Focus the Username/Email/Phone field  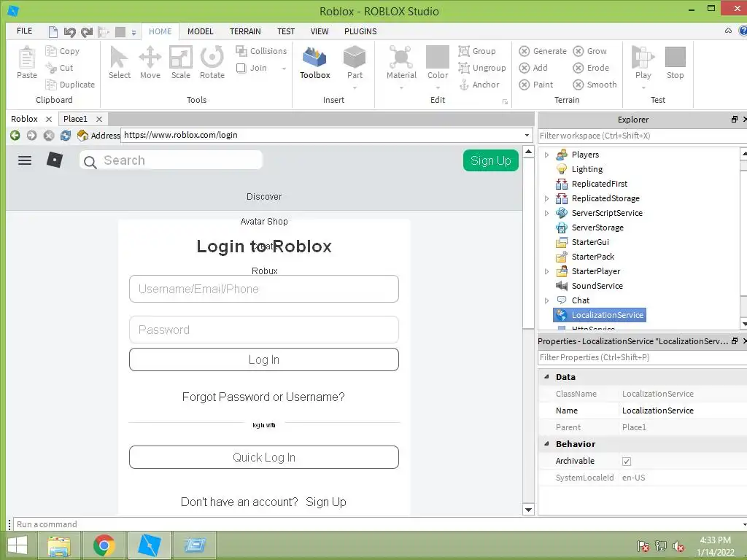click(x=264, y=289)
